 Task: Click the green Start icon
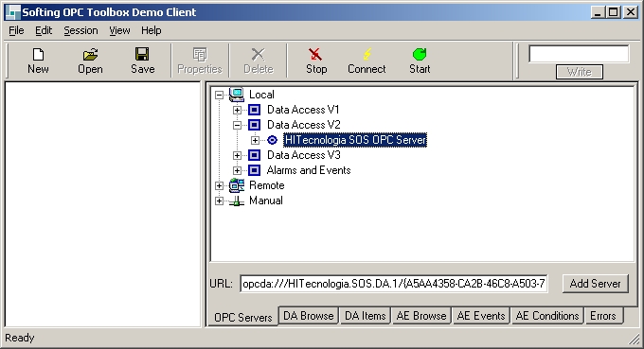click(x=420, y=54)
